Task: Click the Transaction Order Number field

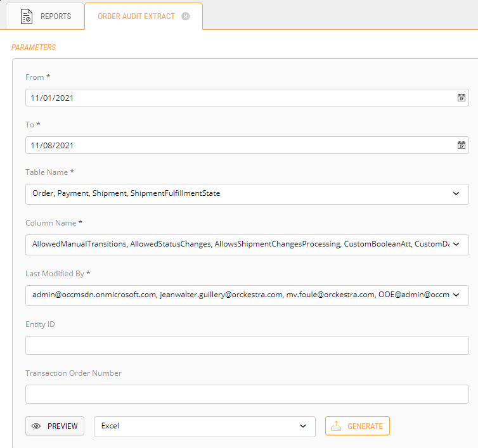Action: (247, 394)
